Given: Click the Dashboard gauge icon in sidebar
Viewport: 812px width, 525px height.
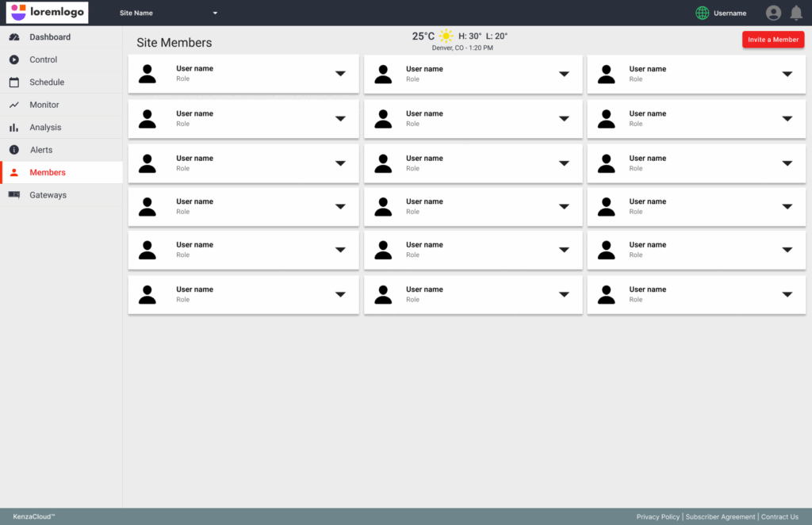Looking at the screenshot, I should [14, 37].
